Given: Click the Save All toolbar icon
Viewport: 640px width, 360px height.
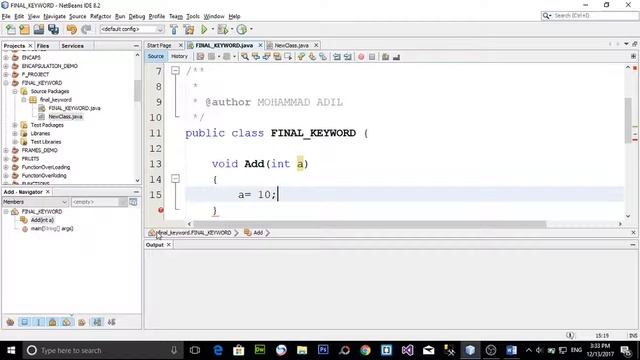Looking at the screenshot, I should [53, 29].
